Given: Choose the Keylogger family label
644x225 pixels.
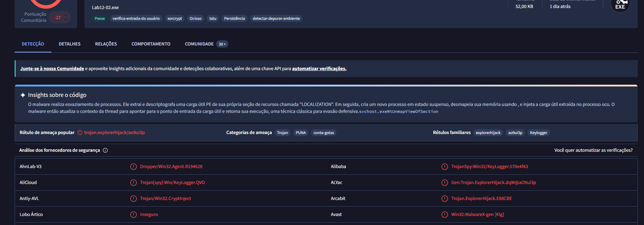Looking at the screenshot, I should pos(539,133).
